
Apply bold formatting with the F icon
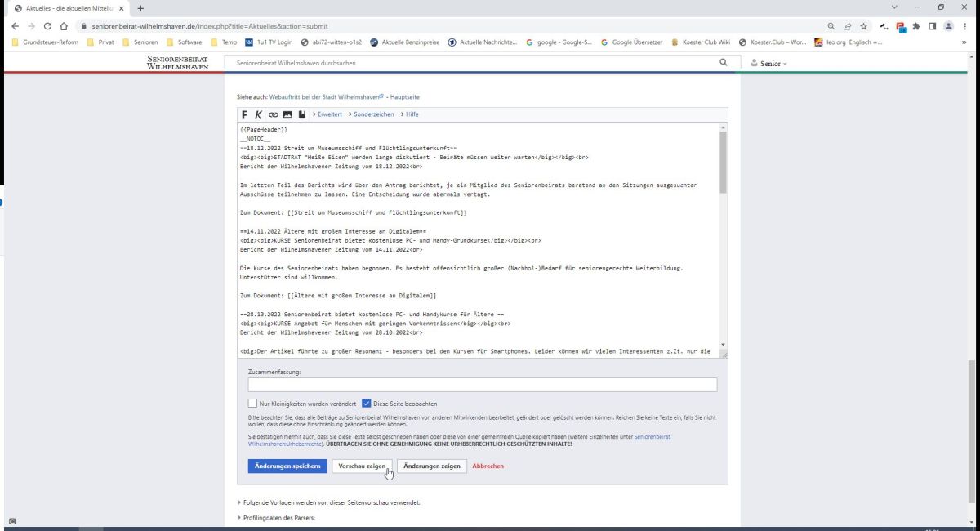pos(244,114)
